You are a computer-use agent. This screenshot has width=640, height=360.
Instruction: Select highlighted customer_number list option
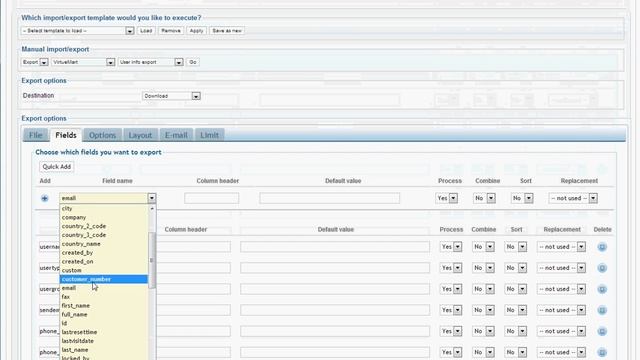click(x=104, y=279)
